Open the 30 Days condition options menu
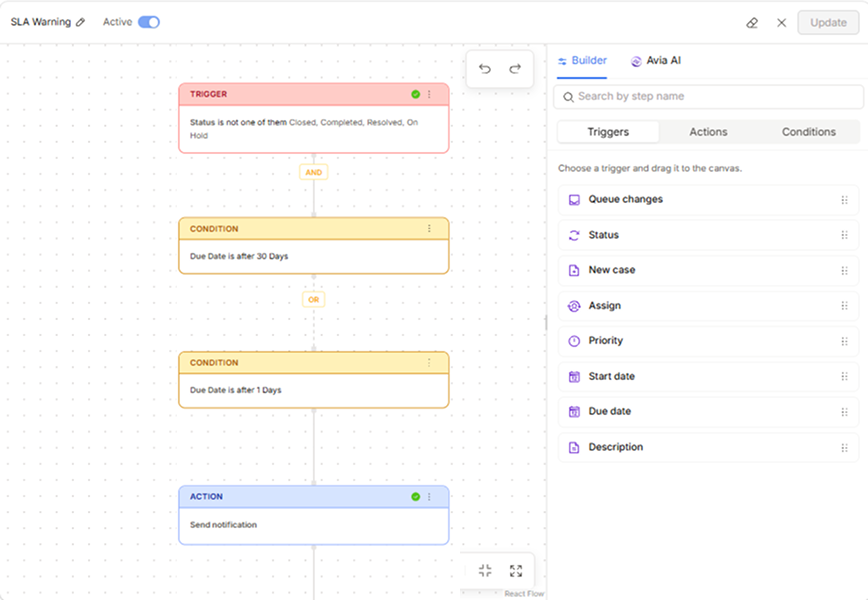Image resolution: width=868 pixels, height=600 pixels. [429, 229]
